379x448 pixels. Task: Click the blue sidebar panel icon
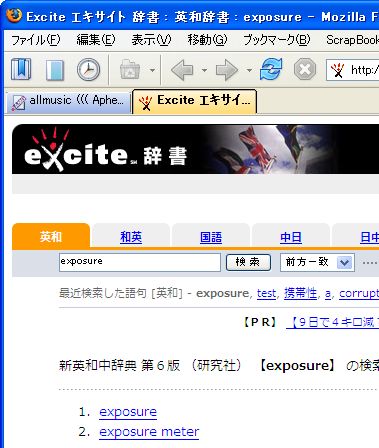55,70
